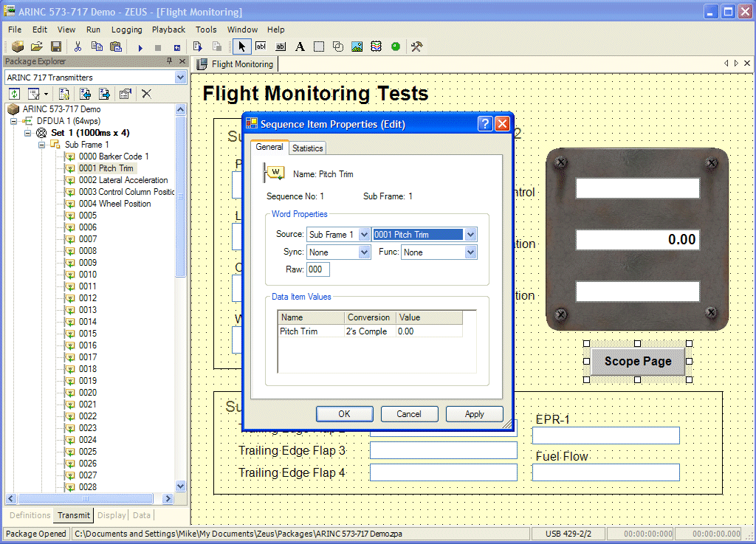The width and height of the screenshot is (756, 544).
Task: Collapse the Sub Frame 1 tree node
Action: [41, 145]
